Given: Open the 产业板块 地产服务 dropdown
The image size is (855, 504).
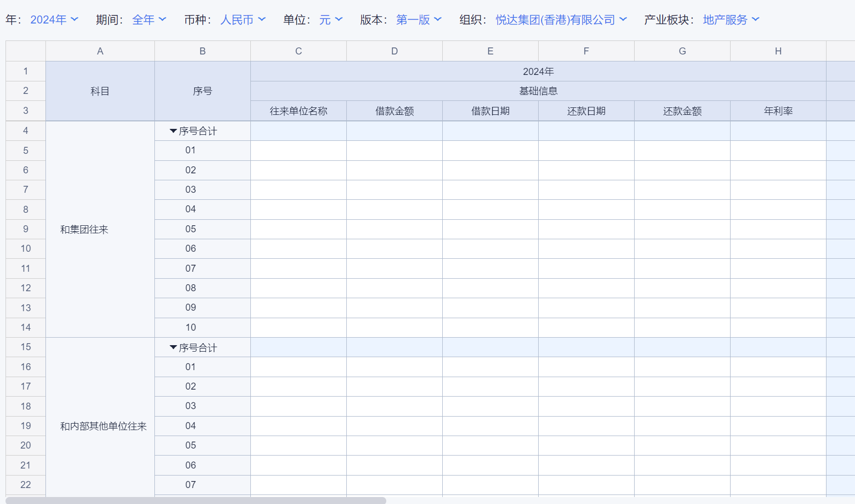Looking at the screenshot, I should pos(731,19).
